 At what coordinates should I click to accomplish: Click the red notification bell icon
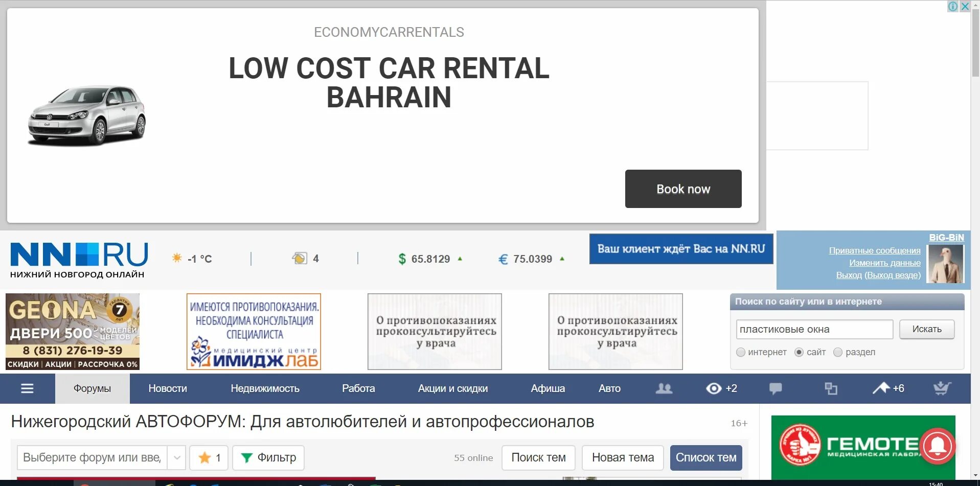point(938,446)
